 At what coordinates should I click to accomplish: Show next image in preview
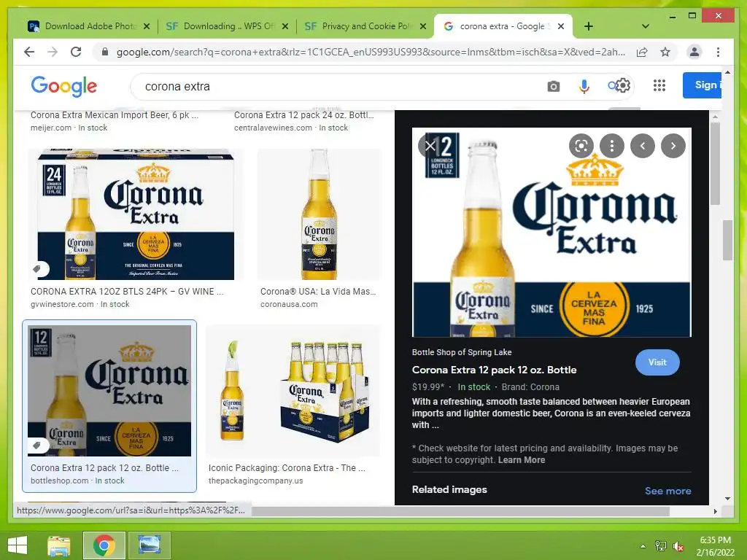tap(673, 146)
